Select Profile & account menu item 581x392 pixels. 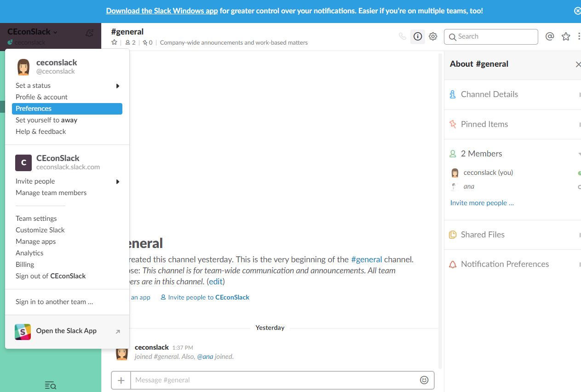tap(67, 97)
